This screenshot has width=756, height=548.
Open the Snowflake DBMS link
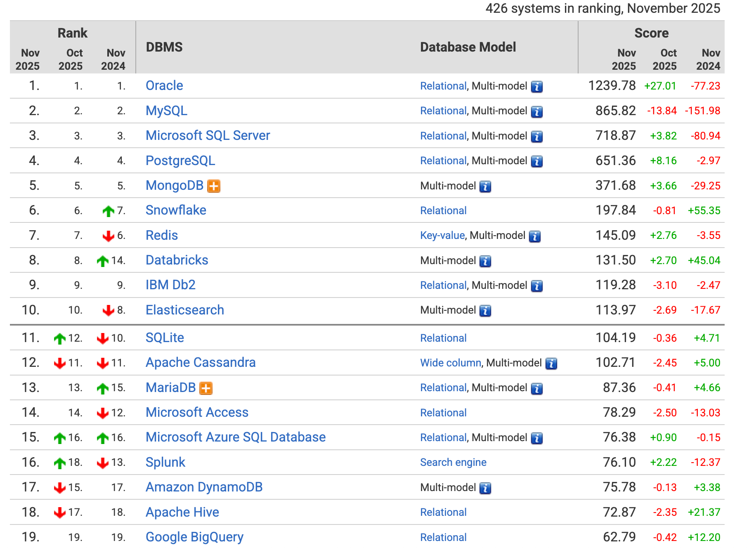point(176,210)
